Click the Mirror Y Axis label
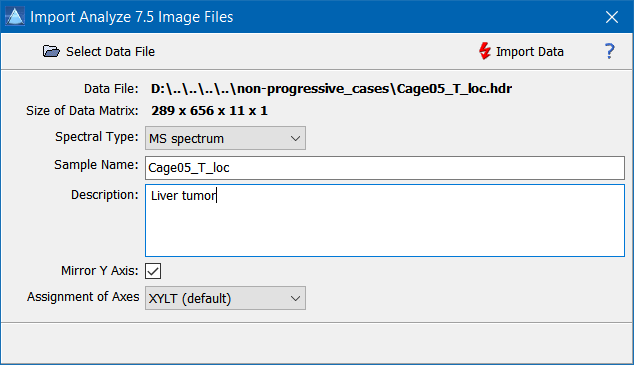This screenshot has height=365, width=634. point(100,270)
